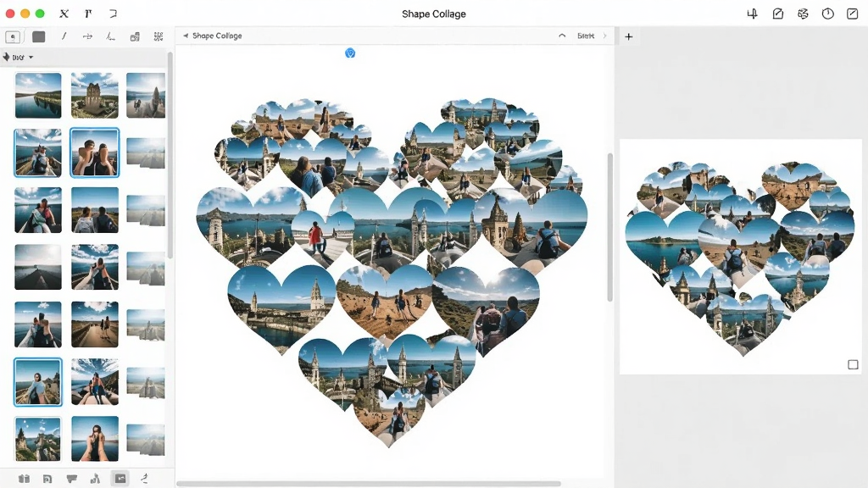
Task: Click the square with diagonal line icon
Action: [853, 14]
